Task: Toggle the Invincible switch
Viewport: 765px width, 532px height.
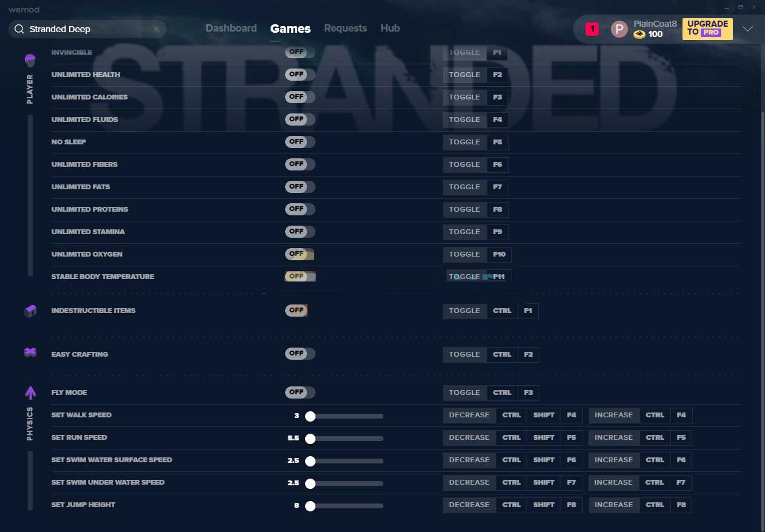Action: click(300, 52)
